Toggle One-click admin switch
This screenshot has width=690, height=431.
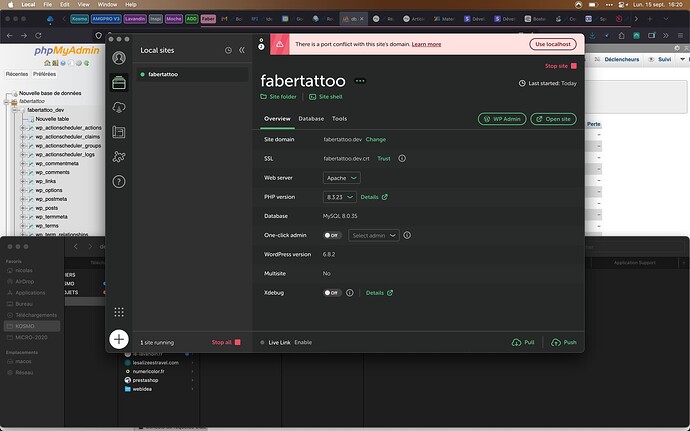click(332, 235)
